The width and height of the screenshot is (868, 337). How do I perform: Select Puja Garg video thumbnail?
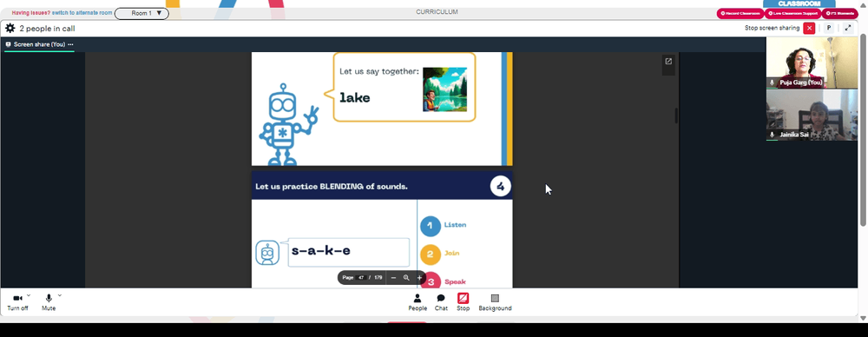pos(812,63)
